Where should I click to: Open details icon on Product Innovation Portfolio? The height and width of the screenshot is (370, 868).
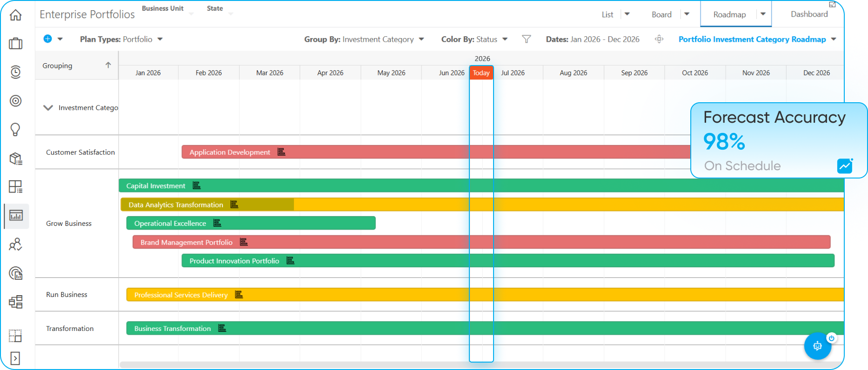coord(290,261)
